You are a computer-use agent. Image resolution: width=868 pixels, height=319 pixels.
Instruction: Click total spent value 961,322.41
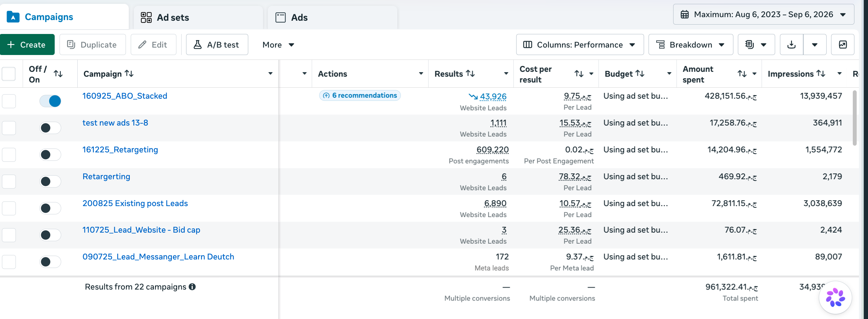[x=731, y=287]
